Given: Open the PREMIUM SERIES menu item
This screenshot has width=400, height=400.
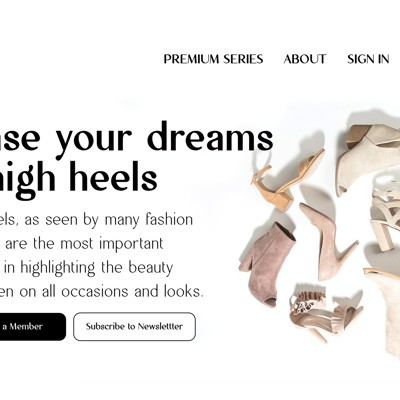Looking at the screenshot, I should coord(213,59).
